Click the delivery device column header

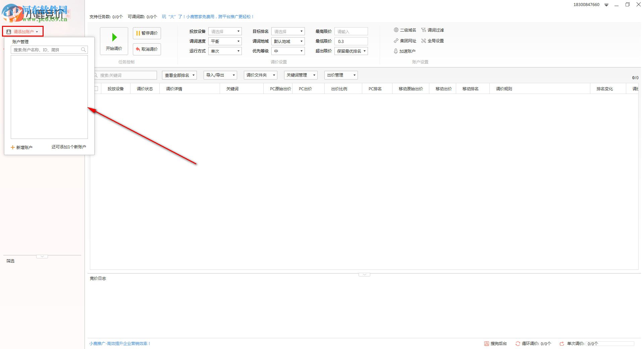[116, 89]
